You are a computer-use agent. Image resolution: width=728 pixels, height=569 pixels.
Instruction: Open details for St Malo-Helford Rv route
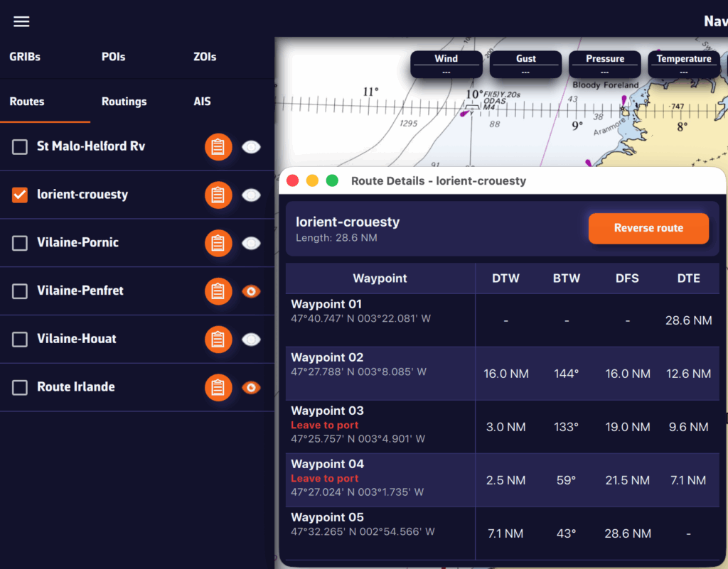click(218, 147)
